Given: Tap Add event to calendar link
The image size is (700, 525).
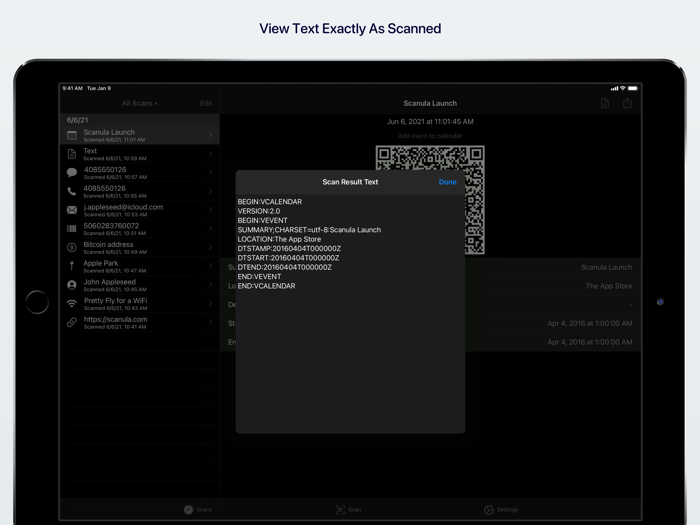Looking at the screenshot, I should point(430,136).
